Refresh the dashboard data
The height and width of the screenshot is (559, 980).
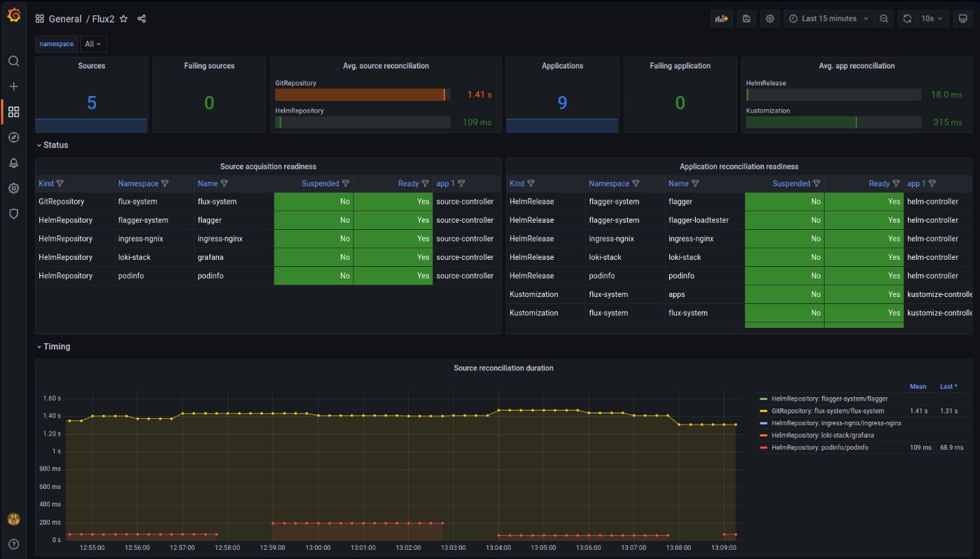[906, 18]
